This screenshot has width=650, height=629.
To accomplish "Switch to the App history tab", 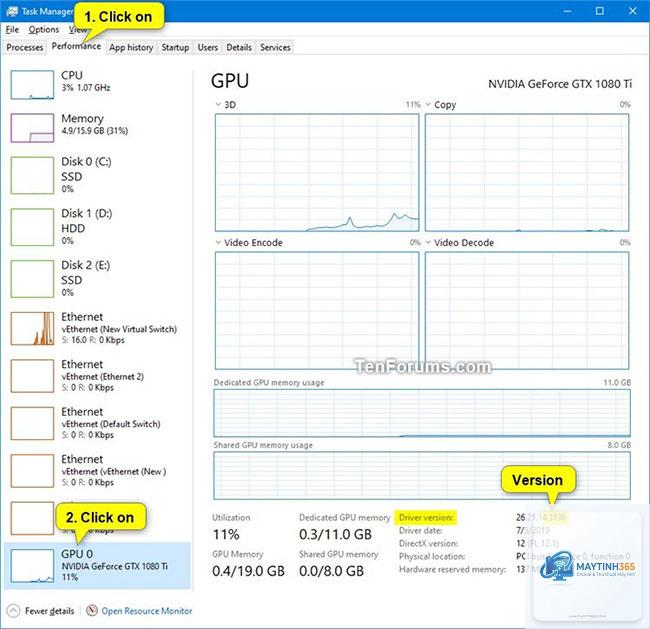I will [x=131, y=48].
